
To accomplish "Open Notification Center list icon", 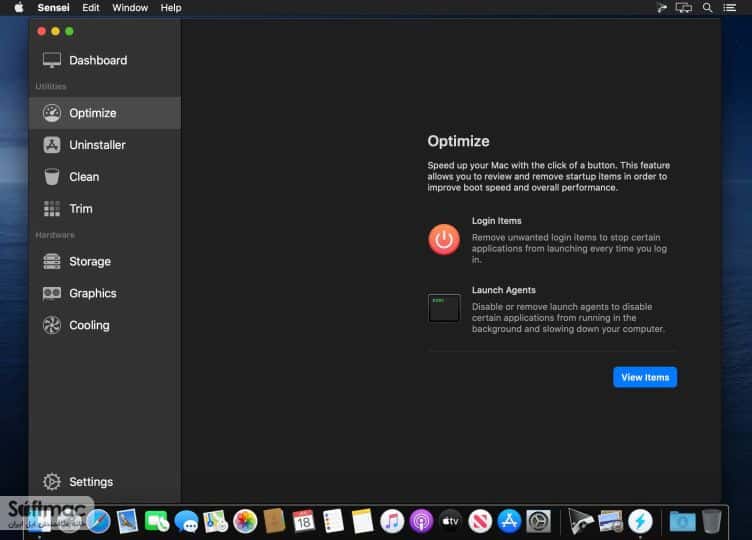I will point(729,8).
